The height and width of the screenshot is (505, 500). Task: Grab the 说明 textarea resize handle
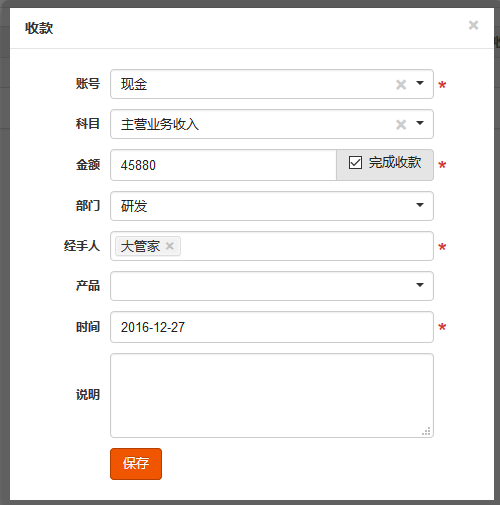[426, 431]
